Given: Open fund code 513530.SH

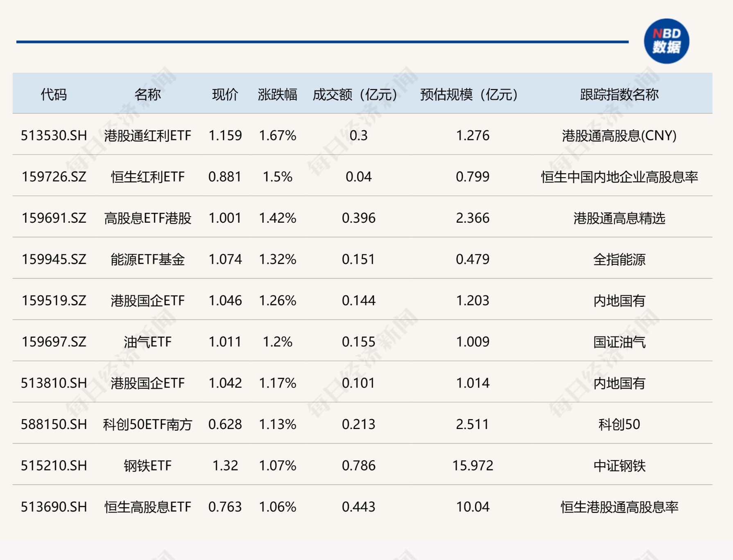Looking at the screenshot, I should pos(54,135).
